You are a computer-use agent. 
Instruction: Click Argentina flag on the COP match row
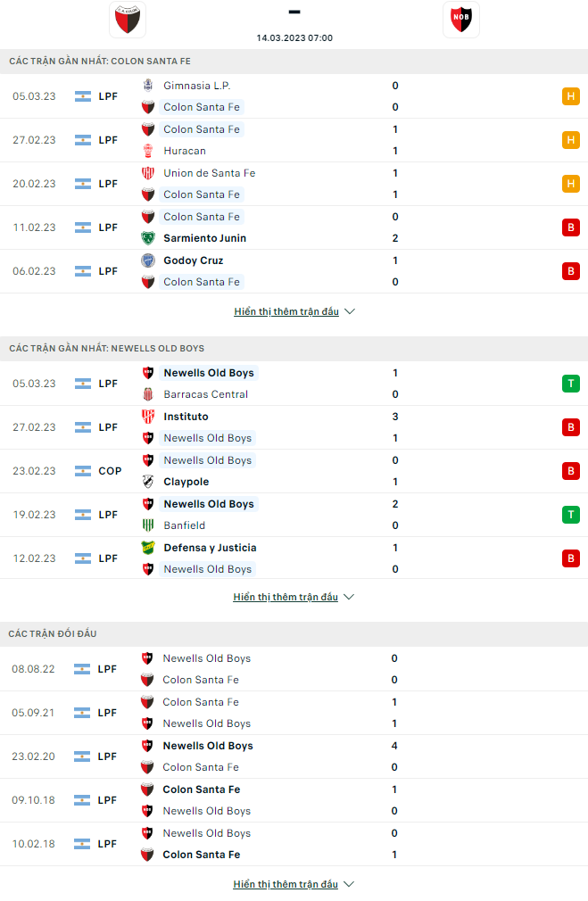[84, 471]
